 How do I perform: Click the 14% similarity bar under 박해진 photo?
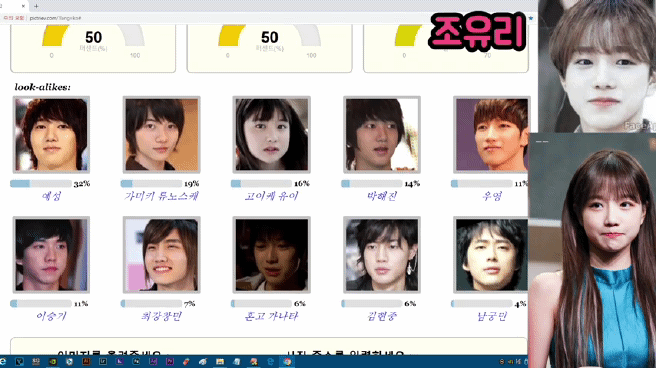372,184
